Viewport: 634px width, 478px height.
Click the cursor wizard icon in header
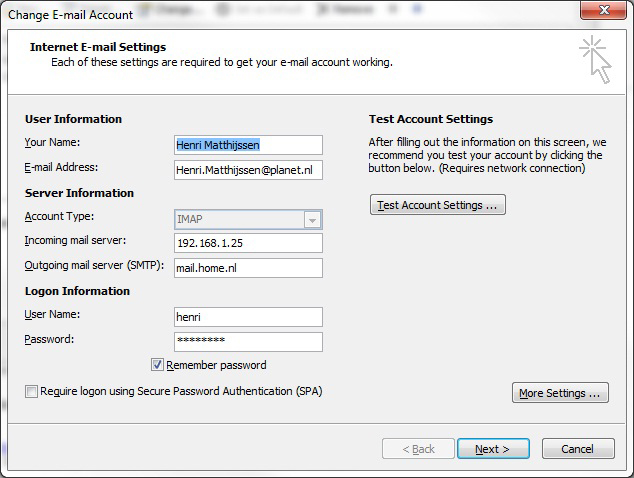[595, 59]
